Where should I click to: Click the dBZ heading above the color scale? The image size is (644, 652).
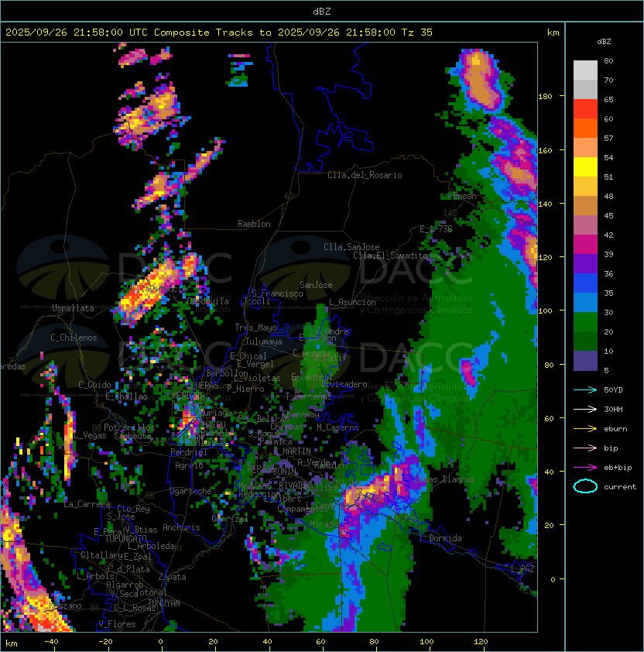604,42
